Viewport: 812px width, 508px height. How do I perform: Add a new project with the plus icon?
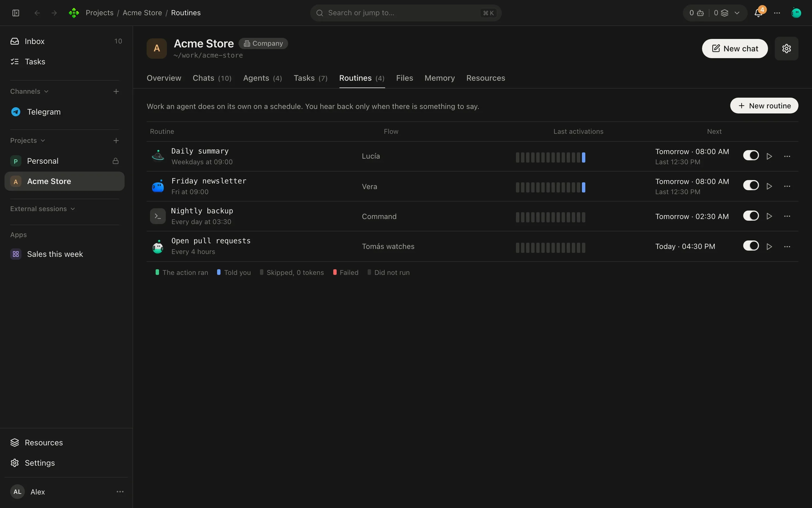tap(116, 141)
